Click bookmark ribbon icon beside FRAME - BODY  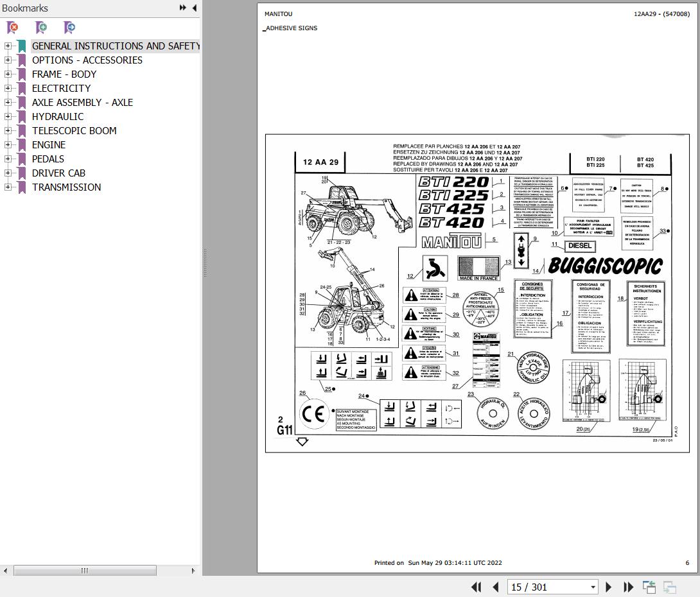[x=21, y=74]
